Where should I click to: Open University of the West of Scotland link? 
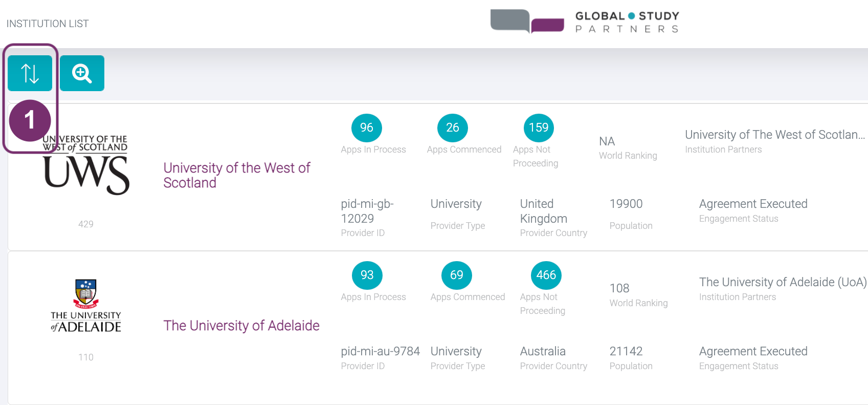236,175
